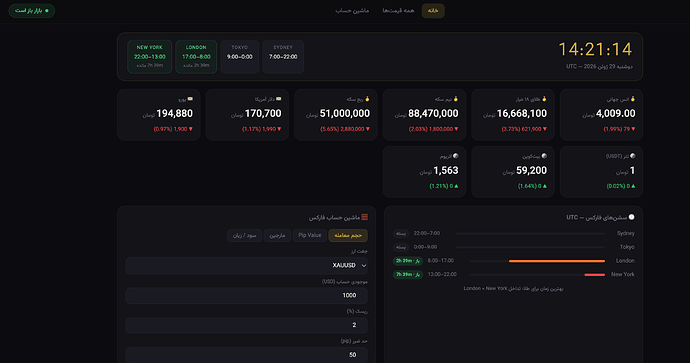690x363 pixels.
Task: Click the green up arrow on the USDT card
Action: (x=633, y=186)
